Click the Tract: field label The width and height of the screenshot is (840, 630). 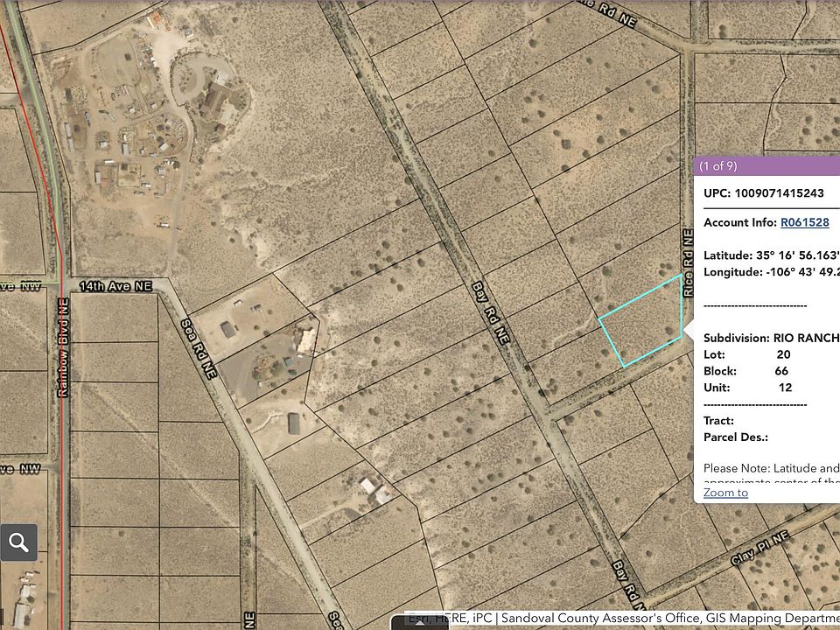coord(719,421)
